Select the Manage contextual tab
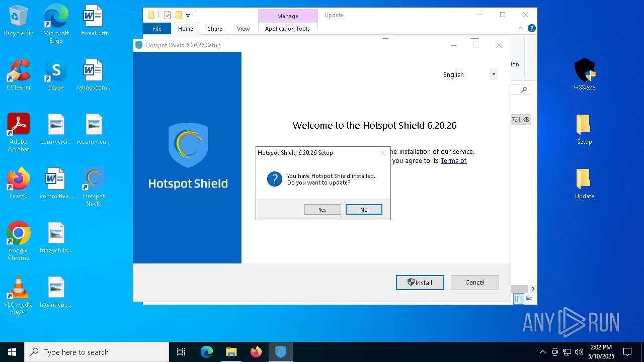The width and height of the screenshot is (644, 362). [288, 16]
